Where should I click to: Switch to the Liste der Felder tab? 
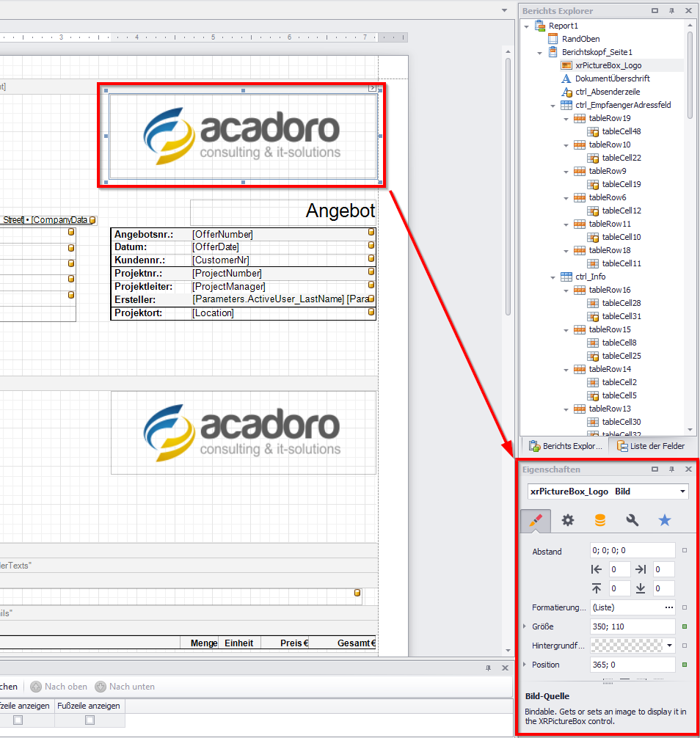tap(651, 446)
